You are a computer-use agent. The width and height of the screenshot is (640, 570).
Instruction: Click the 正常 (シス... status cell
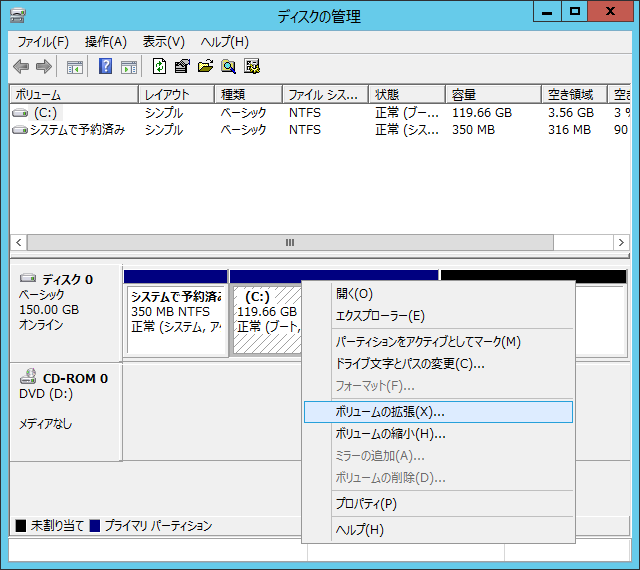pyautogui.click(x=407, y=130)
